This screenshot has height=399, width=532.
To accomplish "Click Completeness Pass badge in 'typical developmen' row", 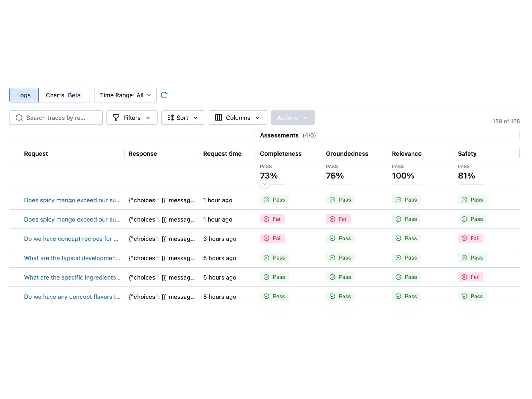I will coord(274,257).
